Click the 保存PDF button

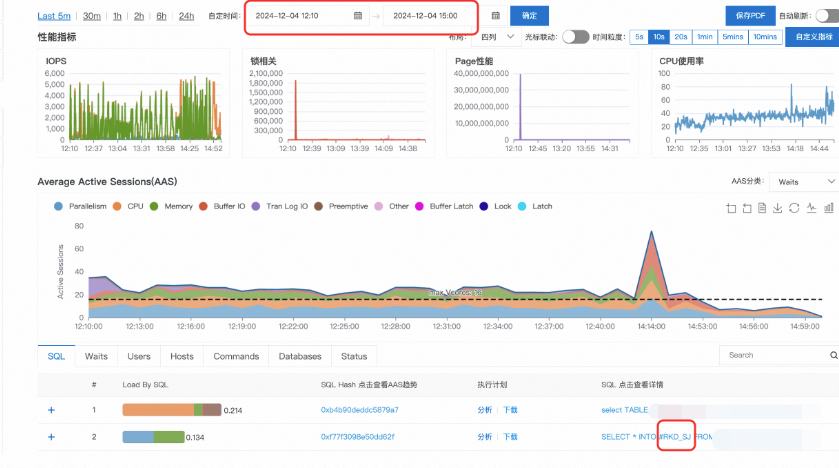750,16
